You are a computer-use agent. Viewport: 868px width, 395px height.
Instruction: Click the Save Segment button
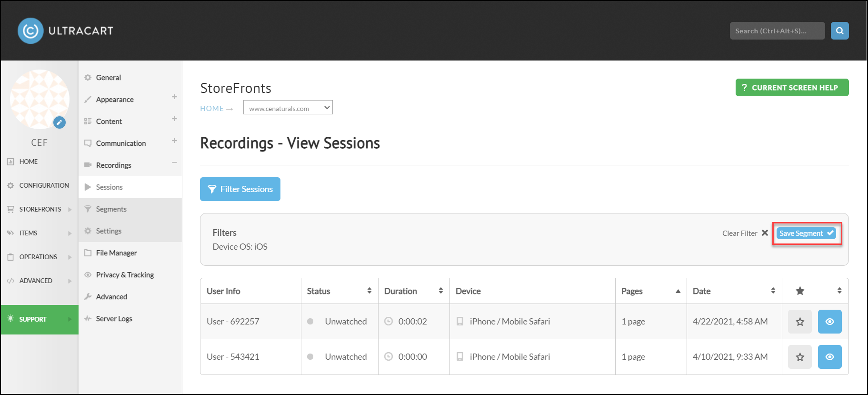click(806, 233)
